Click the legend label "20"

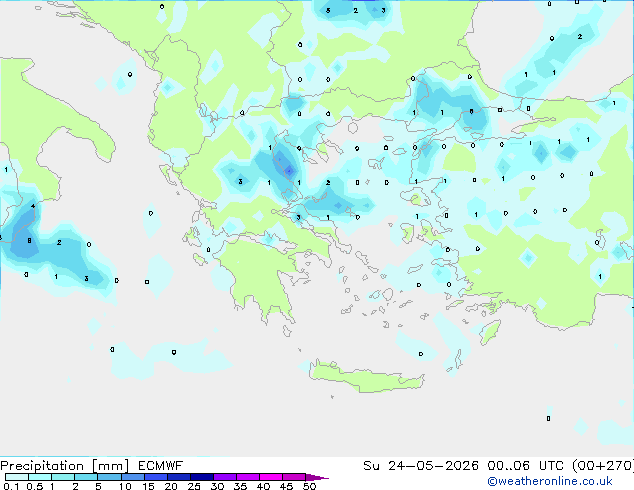(171, 486)
